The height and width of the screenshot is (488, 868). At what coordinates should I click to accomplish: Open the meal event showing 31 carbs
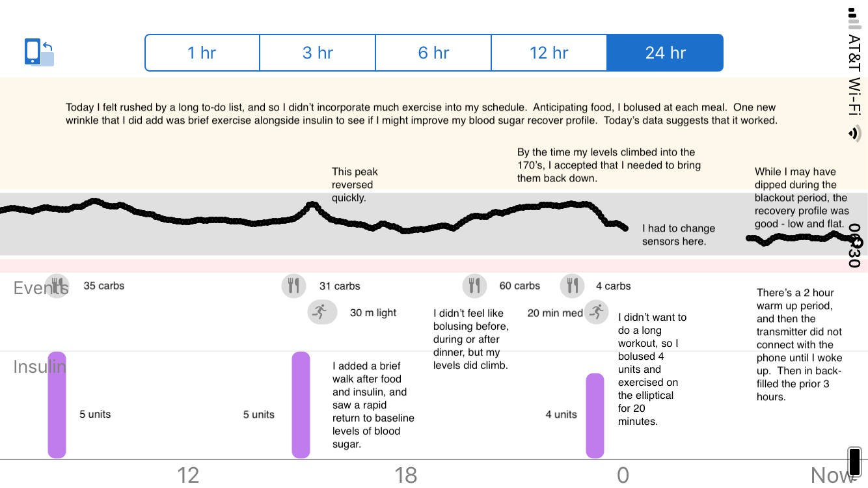[x=293, y=286]
